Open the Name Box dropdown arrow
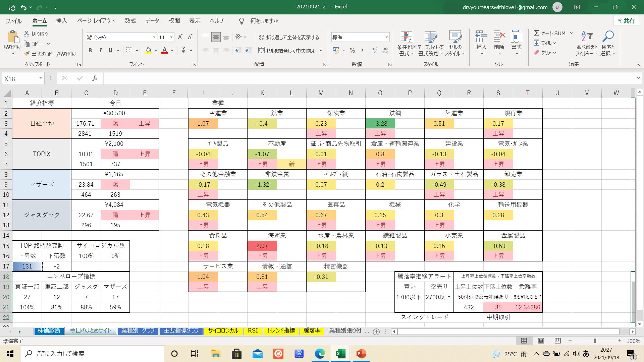Viewport: 644px width, 362px height. pyautogui.click(x=41, y=78)
